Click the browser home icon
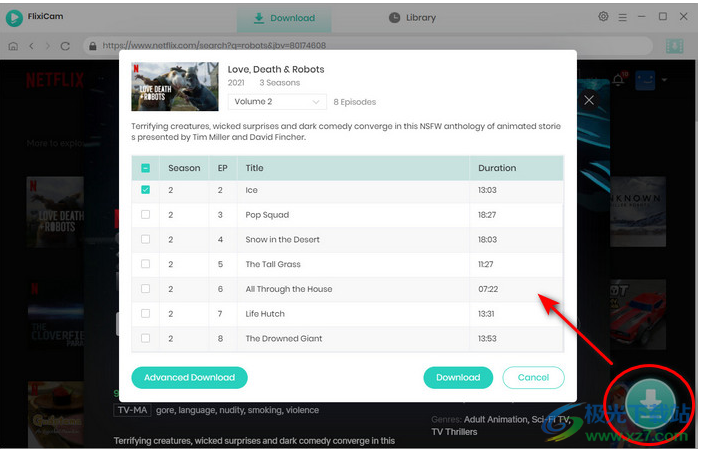Screen dimensions: 701x452 [13, 46]
